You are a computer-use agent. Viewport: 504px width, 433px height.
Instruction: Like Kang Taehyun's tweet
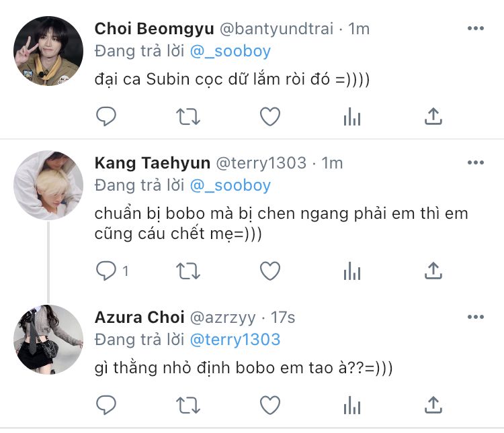pos(270,271)
